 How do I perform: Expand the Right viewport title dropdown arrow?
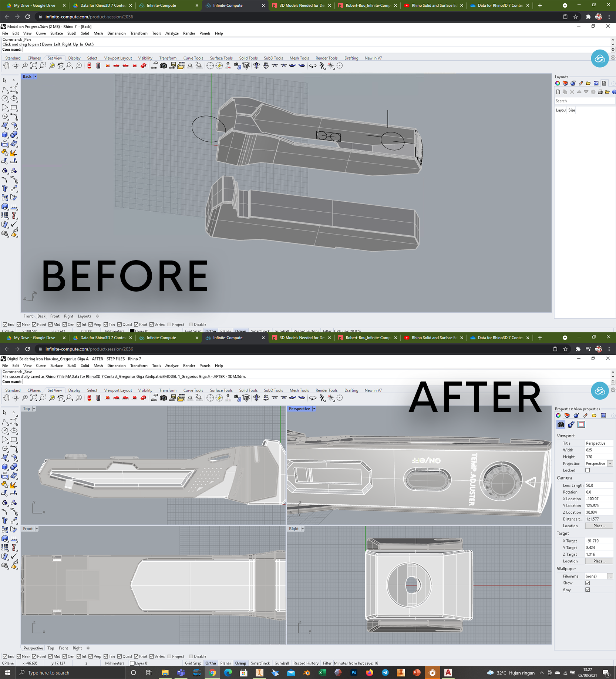coord(302,529)
